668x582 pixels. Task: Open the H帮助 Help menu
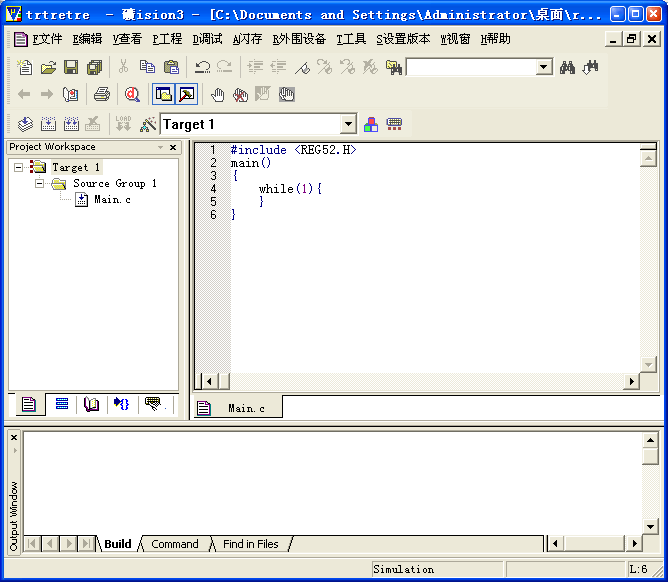coord(495,39)
